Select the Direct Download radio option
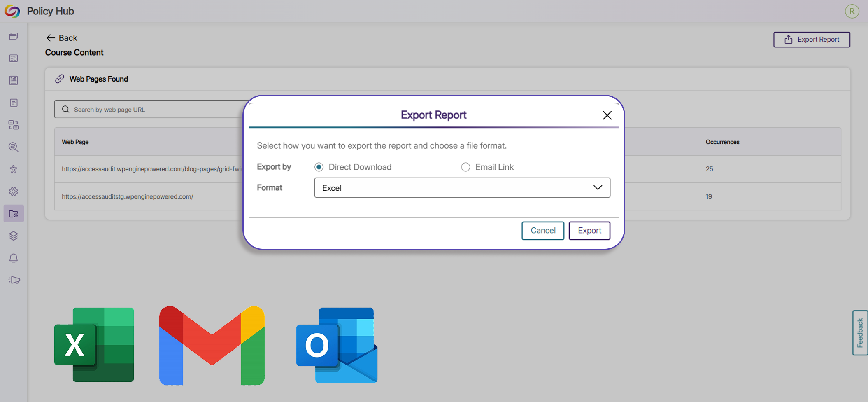The image size is (868, 402). click(x=319, y=167)
